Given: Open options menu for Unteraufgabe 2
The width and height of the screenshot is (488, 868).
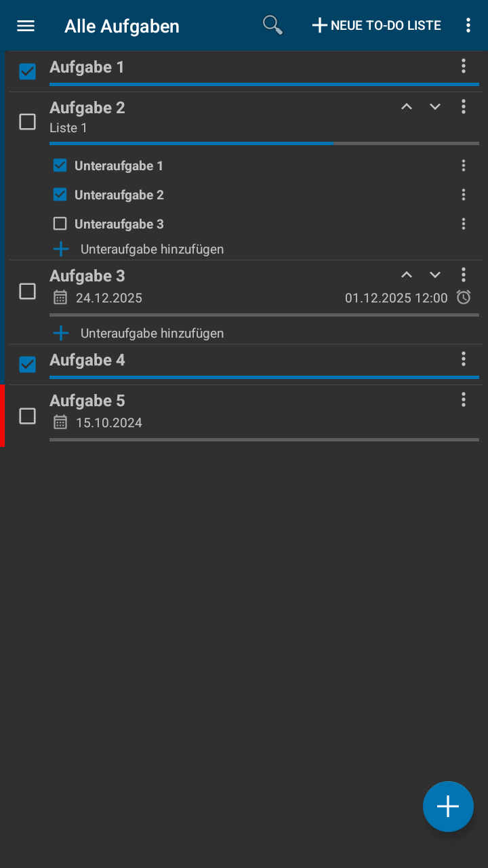Looking at the screenshot, I should coord(464,195).
